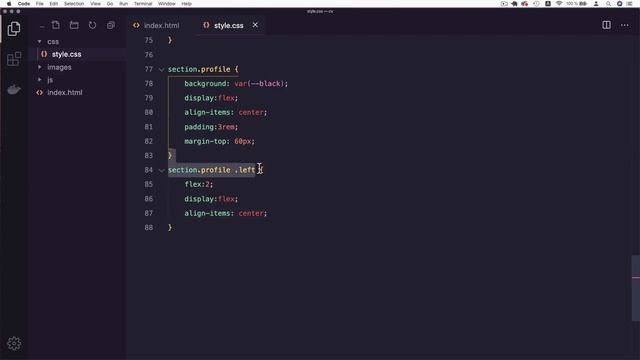Close the style.css tab
Viewport: 640px width, 360px height.
(255, 25)
